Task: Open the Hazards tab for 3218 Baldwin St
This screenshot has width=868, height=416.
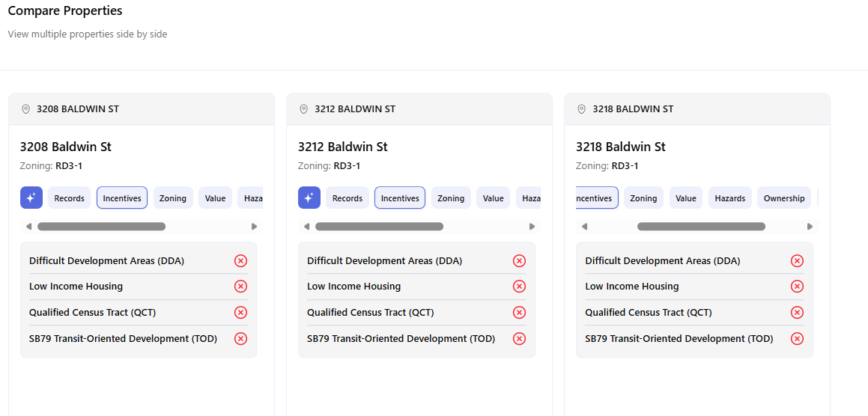Action: coord(730,198)
